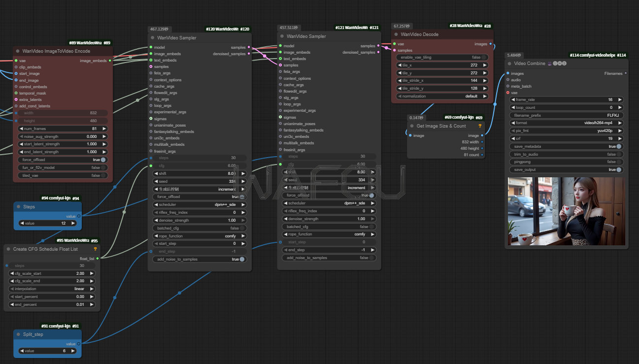Open the format dropdown on Video Combine
The width and height of the screenshot is (639, 364).
point(566,123)
